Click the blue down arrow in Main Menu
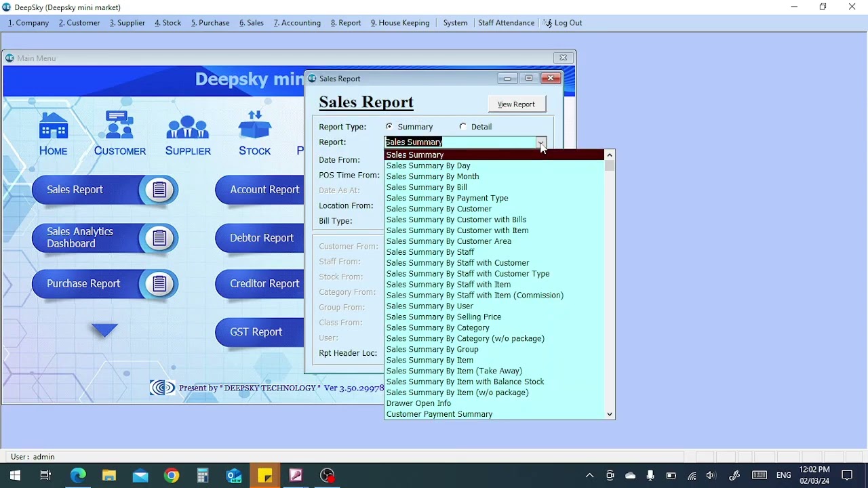The height and width of the screenshot is (488, 868). coord(104,331)
